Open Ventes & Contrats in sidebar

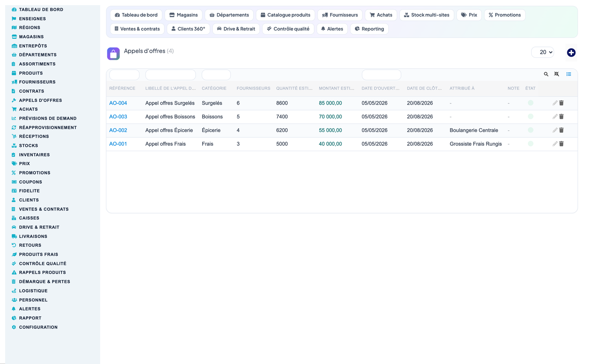coord(44,209)
